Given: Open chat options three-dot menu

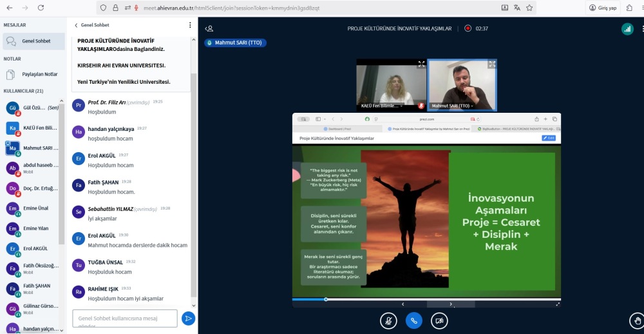Looking at the screenshot, I should pyautogui.click(x=190, y=25).
